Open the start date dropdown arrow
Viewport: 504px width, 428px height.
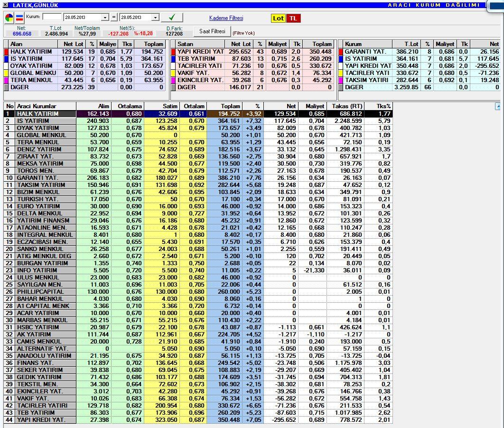[x=105, y=18]
